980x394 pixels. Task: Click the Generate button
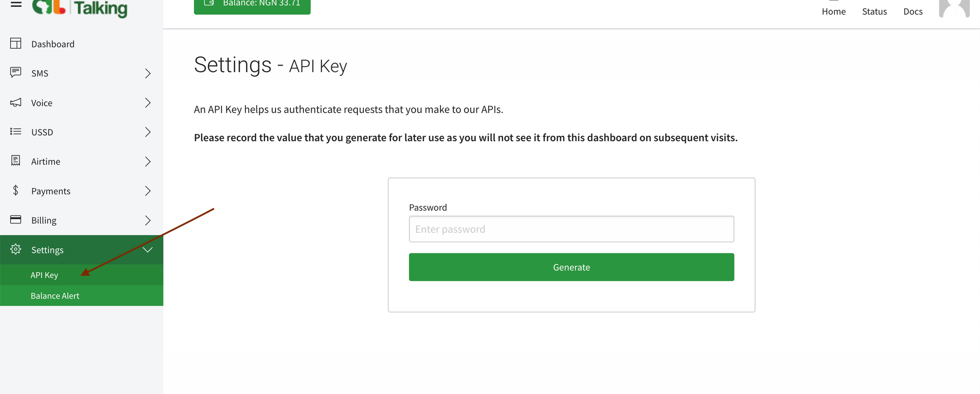point(571,267)
